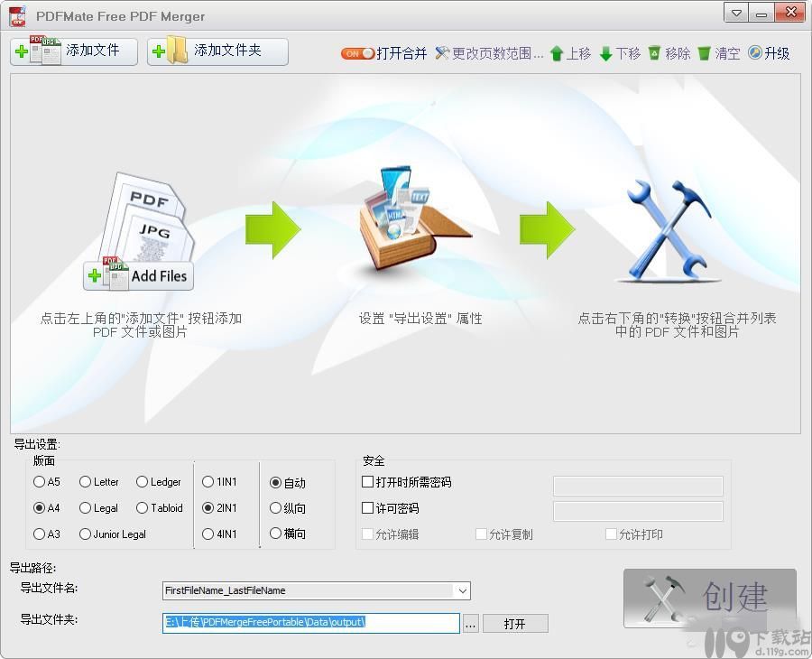Click the 导出文件夹 output folder path field
This screenshot has width=812, height=659.
pyautogui.click(x=310, y=622)
